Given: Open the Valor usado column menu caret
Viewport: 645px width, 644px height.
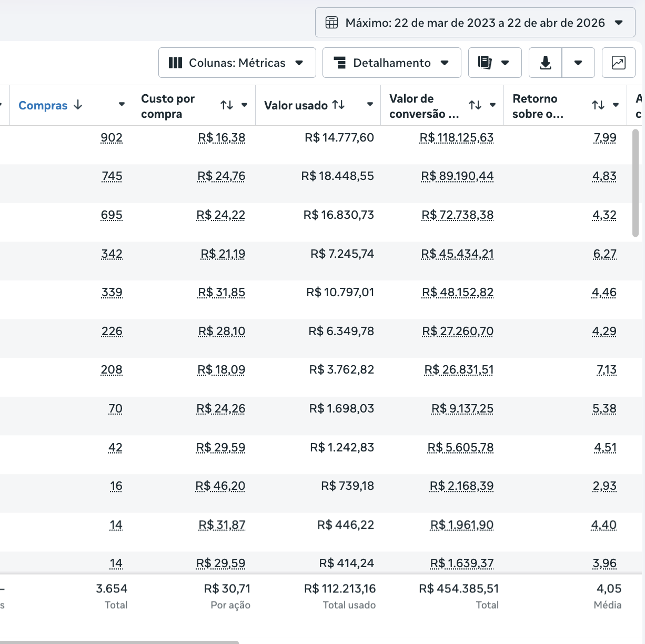Looking at the screenshot, I should (370, 104).
